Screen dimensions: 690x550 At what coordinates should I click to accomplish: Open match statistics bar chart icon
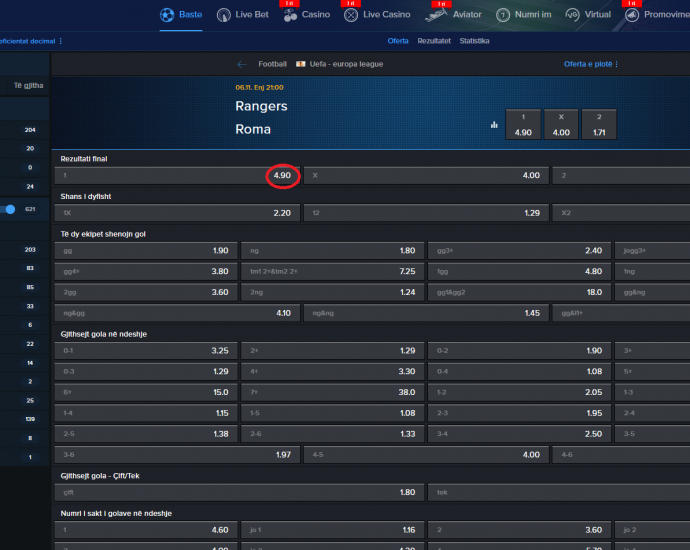tap(494, 125)
